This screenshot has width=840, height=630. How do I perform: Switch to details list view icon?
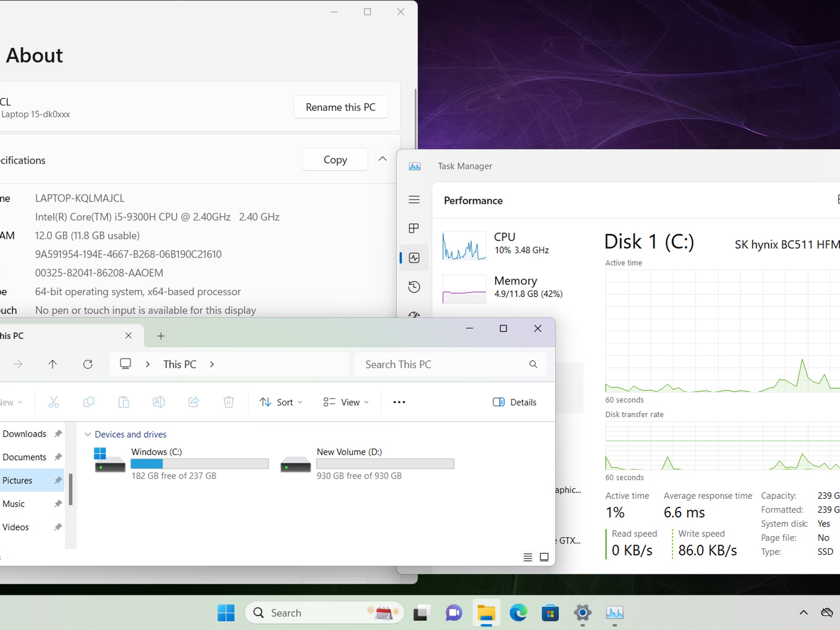528,557
